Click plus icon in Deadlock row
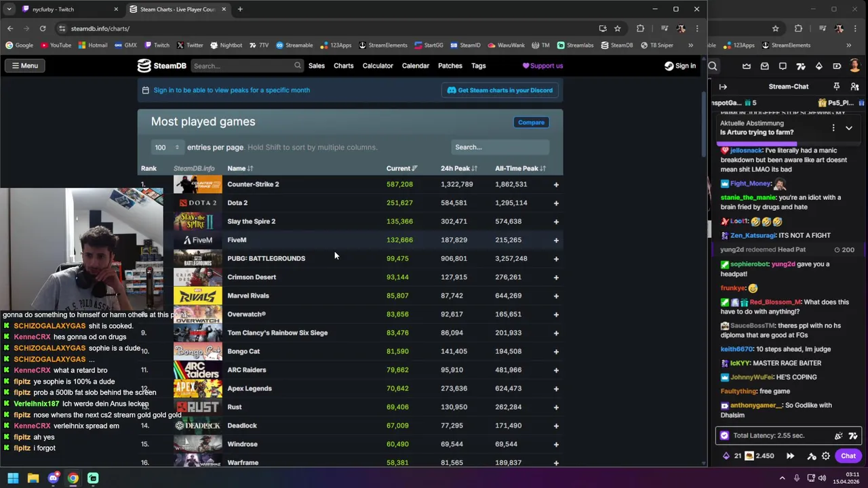Viewport: 868px width, 488px height. pyautogui.click(x=556, y=426)
